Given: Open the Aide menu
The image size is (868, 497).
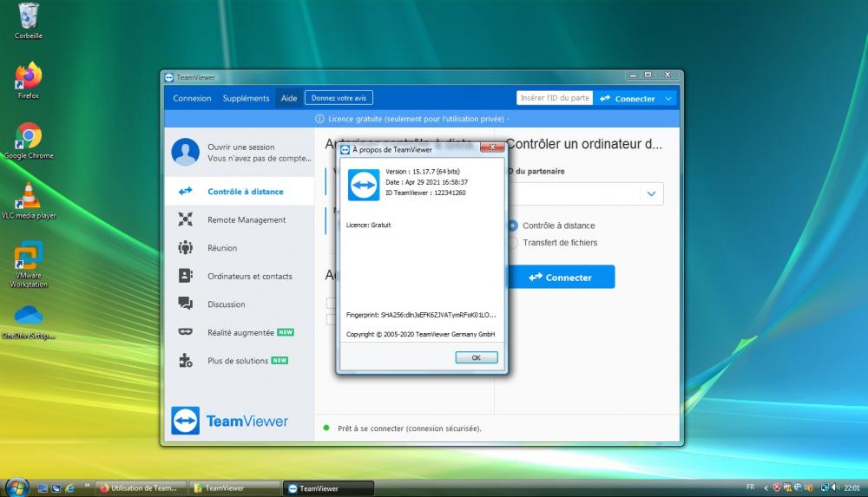Looking at the screenshot, I should 289,99.
